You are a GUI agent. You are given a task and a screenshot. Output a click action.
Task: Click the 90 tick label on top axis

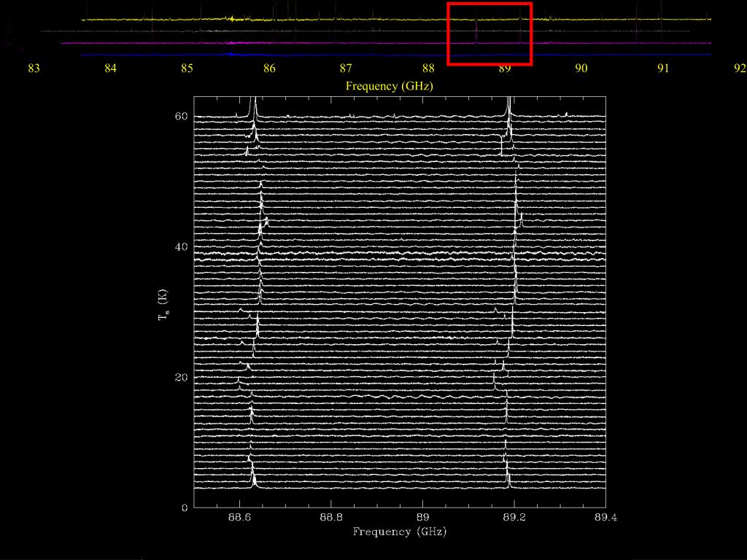coord(581,69)
